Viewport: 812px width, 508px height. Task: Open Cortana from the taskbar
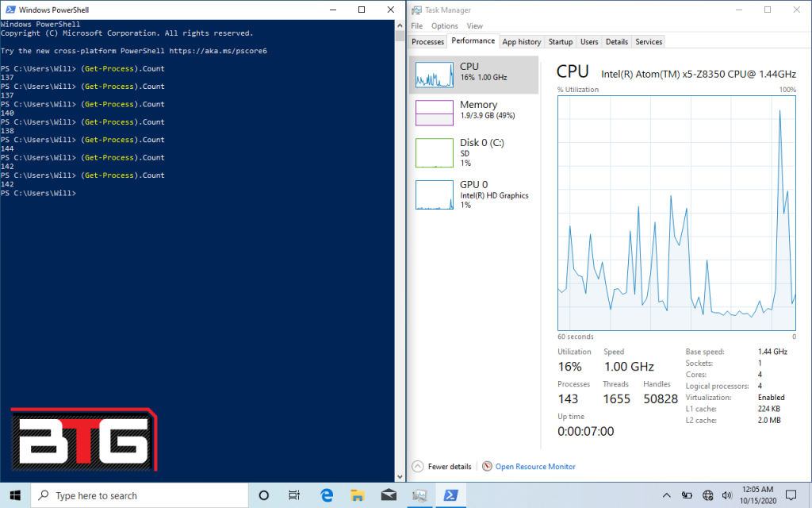click(263, 495)
